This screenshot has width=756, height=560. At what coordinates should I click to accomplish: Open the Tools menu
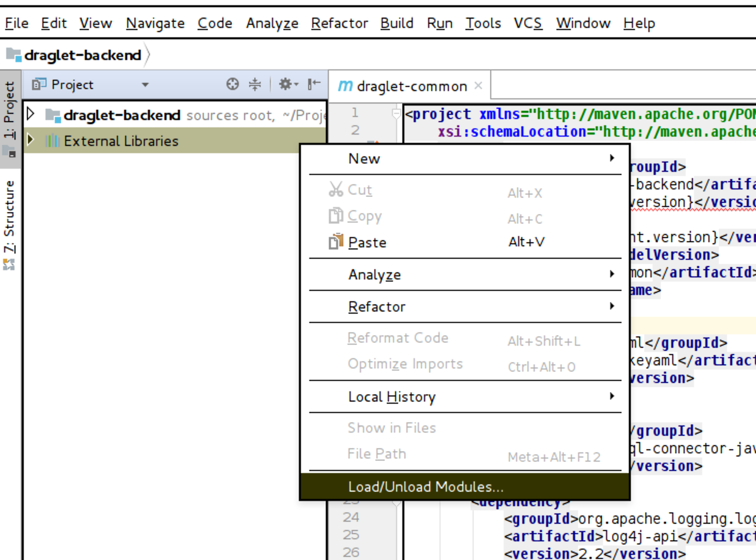tap(483, 23)
